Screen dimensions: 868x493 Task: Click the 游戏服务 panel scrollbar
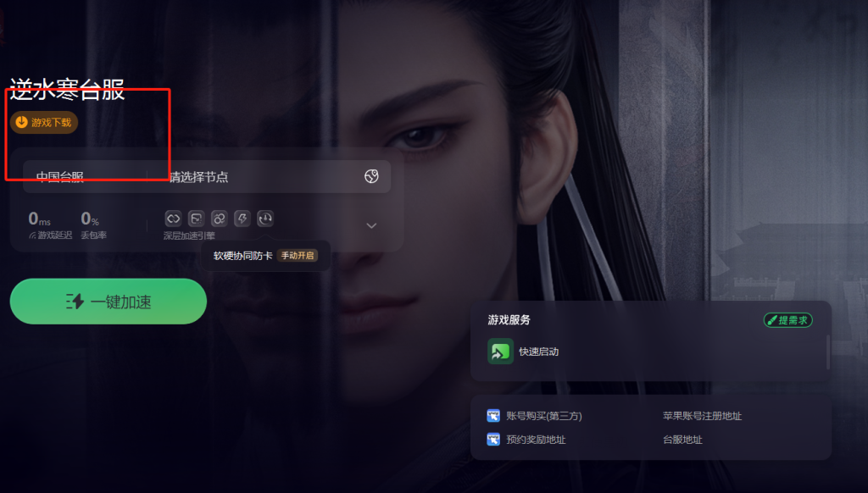tap(827, 352)
